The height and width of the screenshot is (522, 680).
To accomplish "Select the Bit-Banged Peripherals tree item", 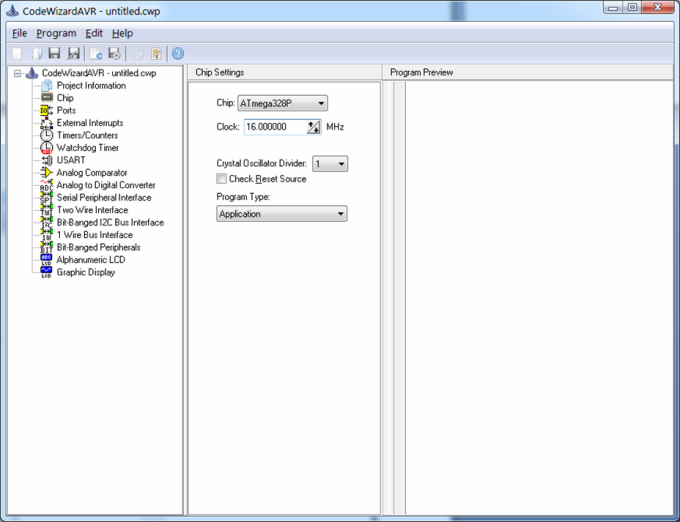I will [98, 248].
